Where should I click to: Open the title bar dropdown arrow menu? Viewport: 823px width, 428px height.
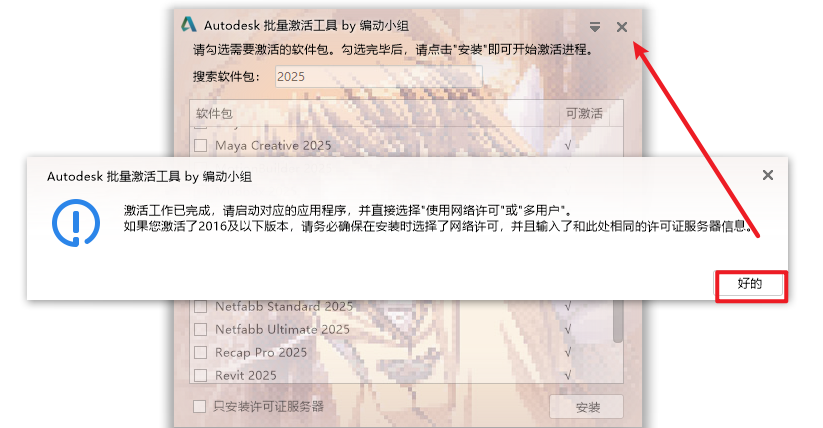(x=594, y=27)
